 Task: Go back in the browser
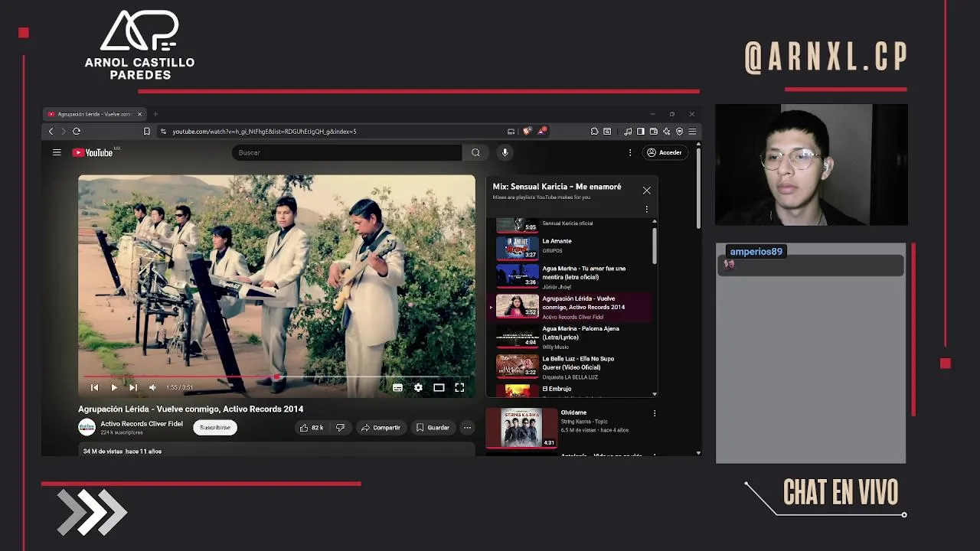point(51,132)
